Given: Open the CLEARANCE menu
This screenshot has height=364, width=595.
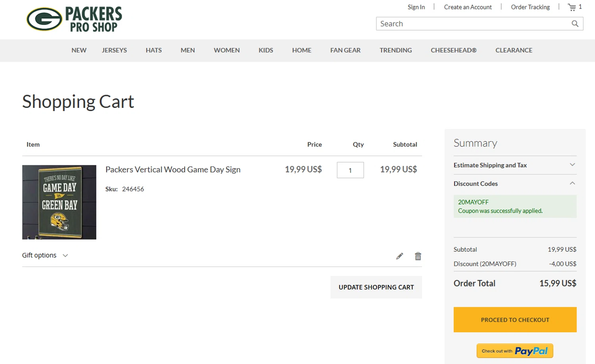Looking at the screenshot, I should tap(514, 50).
